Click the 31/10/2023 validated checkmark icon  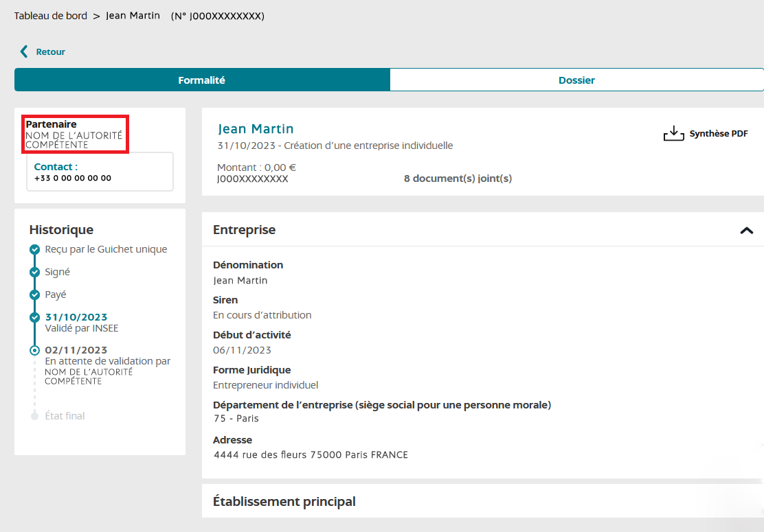(34, 318)
